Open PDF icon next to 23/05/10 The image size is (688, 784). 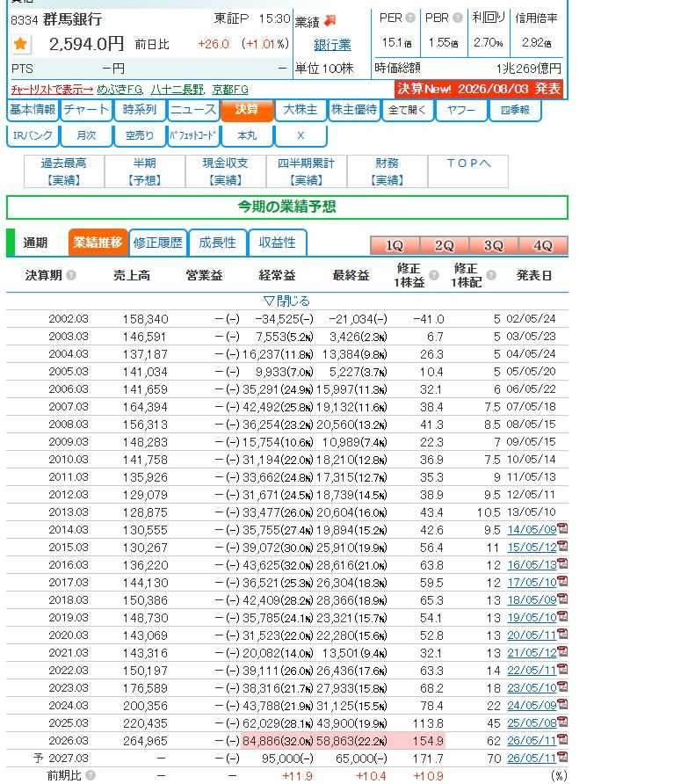(x=562, y=687)
